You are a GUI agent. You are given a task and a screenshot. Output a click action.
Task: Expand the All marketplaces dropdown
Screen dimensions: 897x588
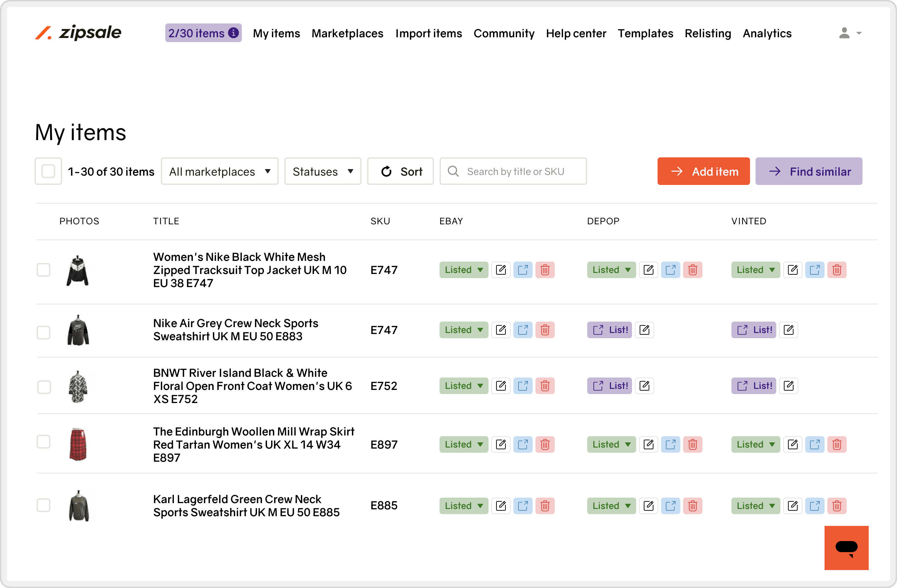[219, 171]
